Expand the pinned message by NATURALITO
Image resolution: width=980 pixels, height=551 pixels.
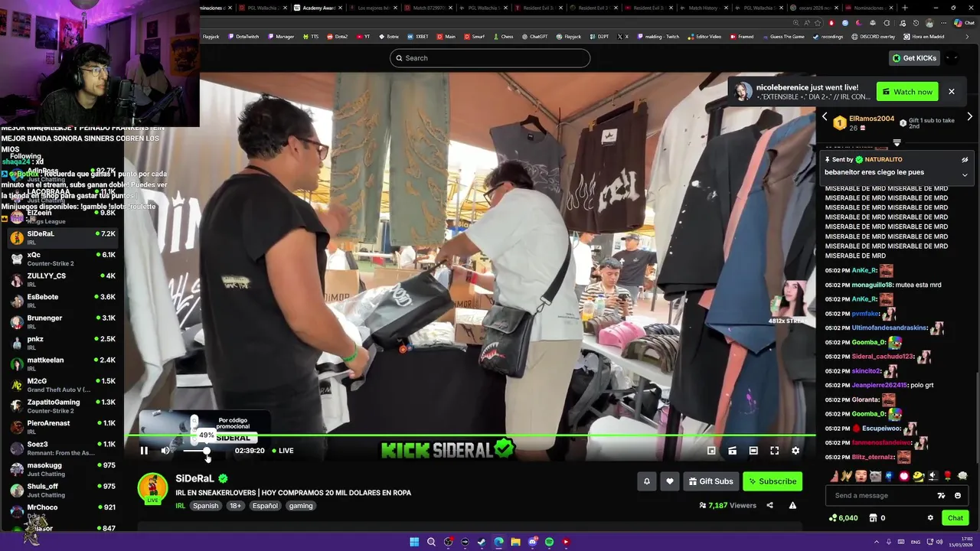coord(965,175)
